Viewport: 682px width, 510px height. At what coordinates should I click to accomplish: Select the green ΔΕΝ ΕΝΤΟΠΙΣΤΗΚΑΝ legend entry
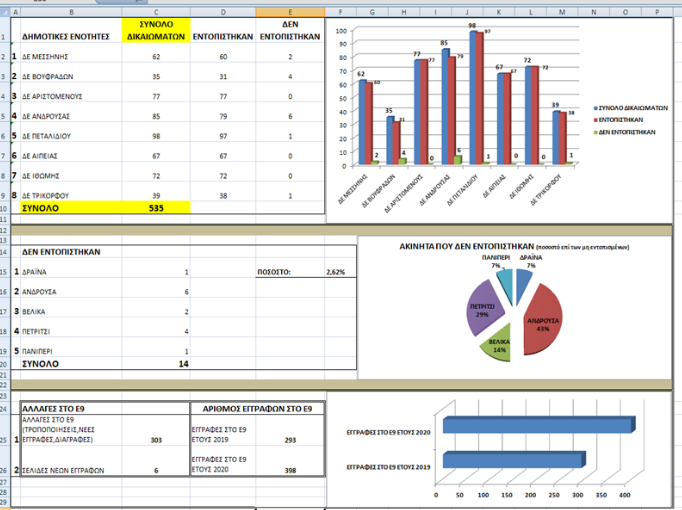pyautogui.click(x=624, y=132)
